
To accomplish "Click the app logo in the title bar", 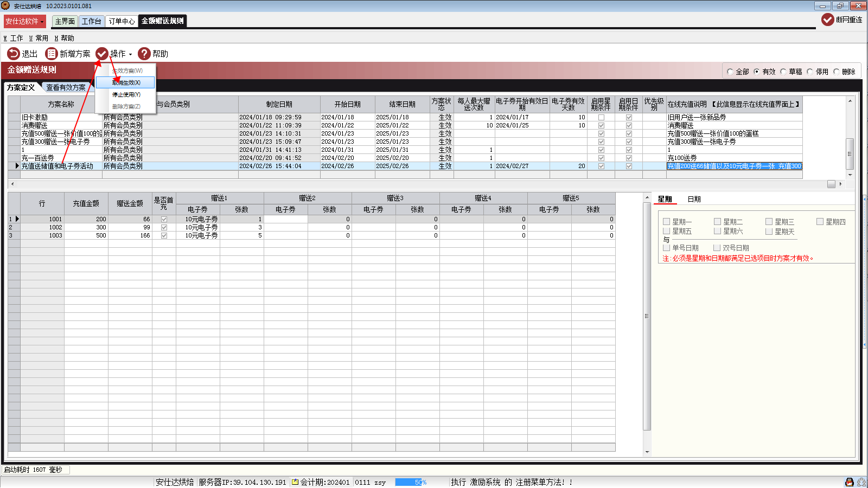I will pyautogui.click(x=5, y=5).
